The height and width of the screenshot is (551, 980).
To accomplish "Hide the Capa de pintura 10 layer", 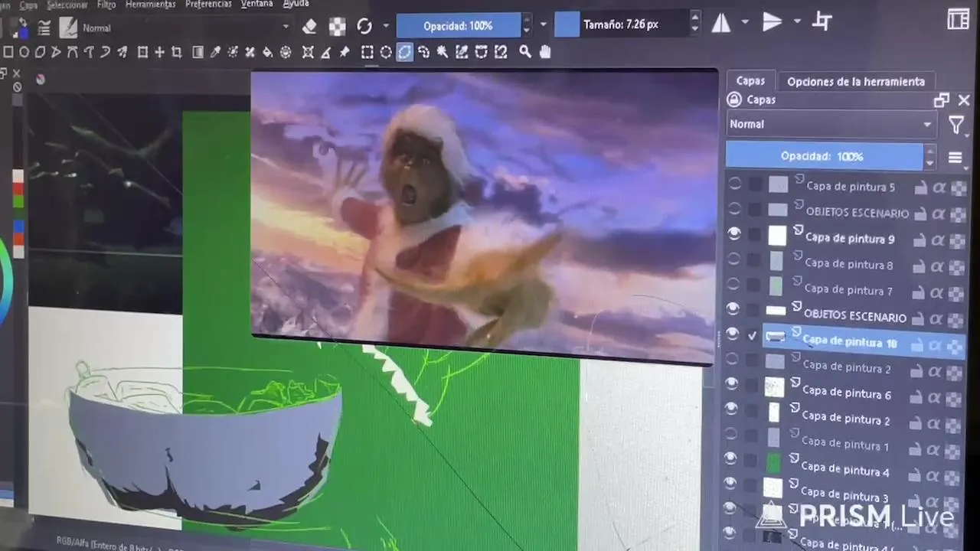I will click(733, 334).
